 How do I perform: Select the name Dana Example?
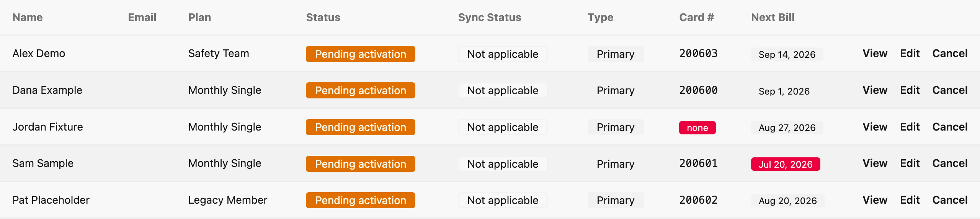(47, 90)
